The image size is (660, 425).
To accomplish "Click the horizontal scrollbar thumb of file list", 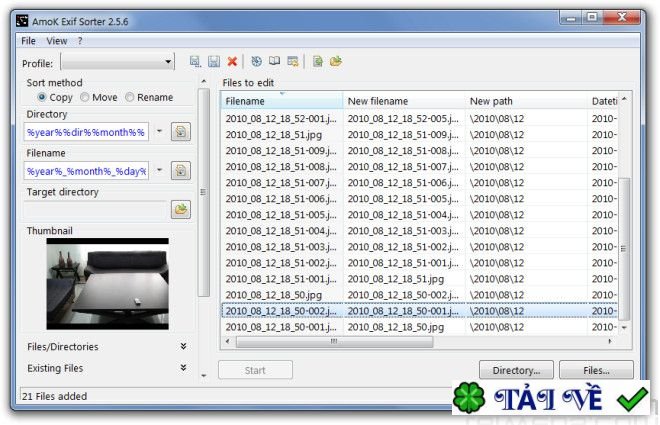I will click(x=334, y=341).
